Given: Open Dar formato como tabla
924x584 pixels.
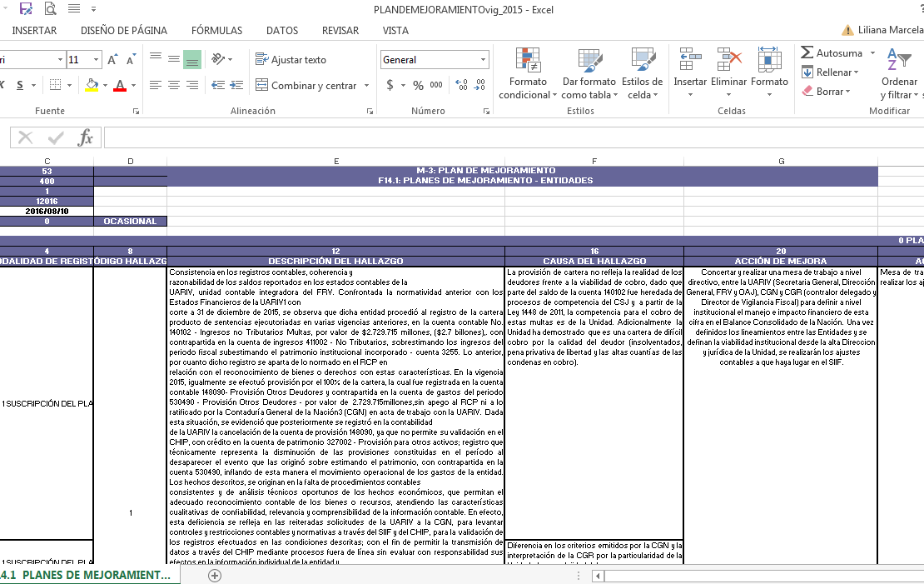Looking at the screenshot, I should (589, 73).
